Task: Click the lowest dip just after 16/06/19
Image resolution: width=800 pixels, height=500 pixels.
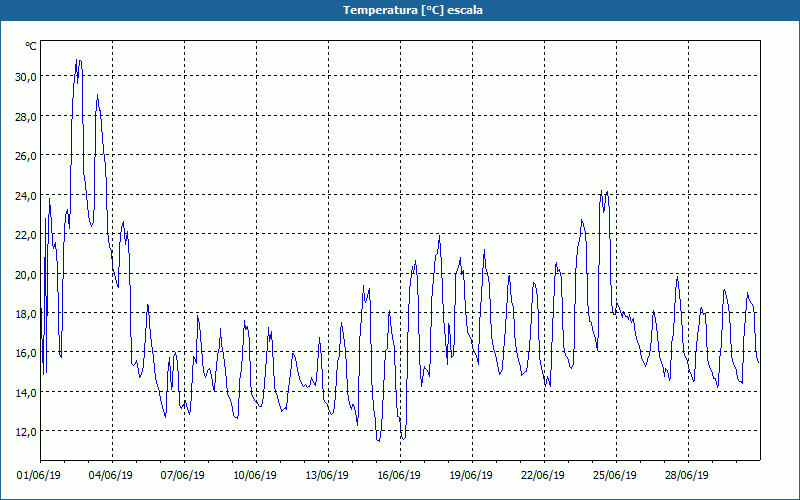Action: [403, 438]
